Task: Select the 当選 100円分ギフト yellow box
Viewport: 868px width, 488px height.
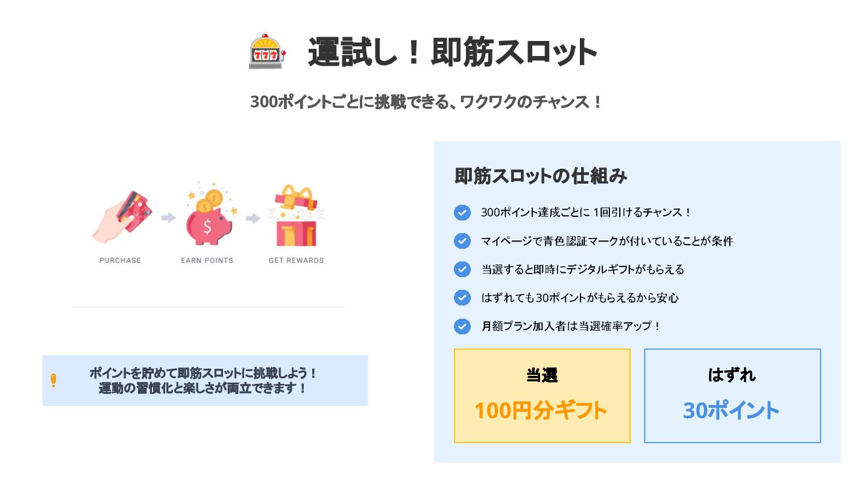Action: 542,396
